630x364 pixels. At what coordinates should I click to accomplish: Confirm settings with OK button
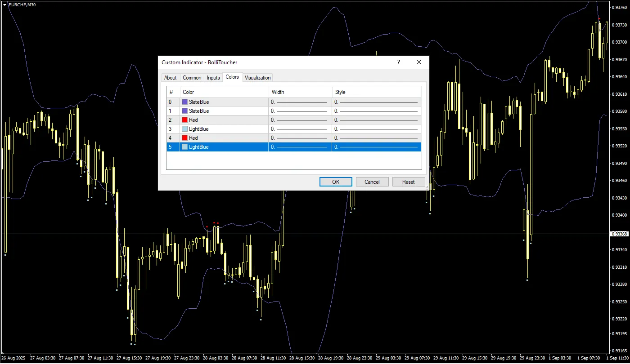point(336,182)
